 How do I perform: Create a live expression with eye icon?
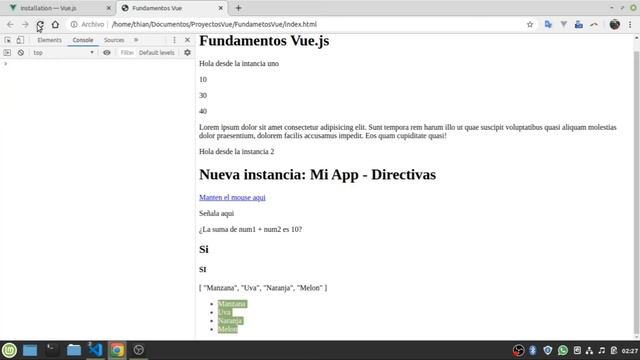(107, 53)
